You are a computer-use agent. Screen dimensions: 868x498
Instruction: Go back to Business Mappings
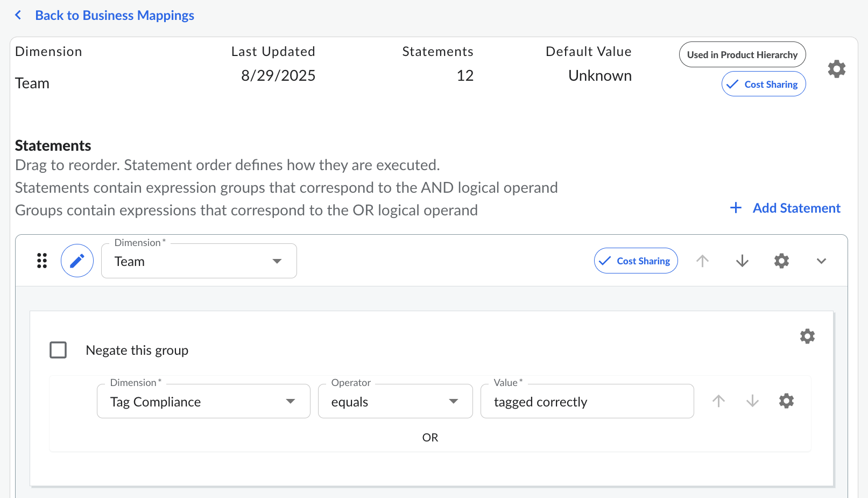(114, 15)
